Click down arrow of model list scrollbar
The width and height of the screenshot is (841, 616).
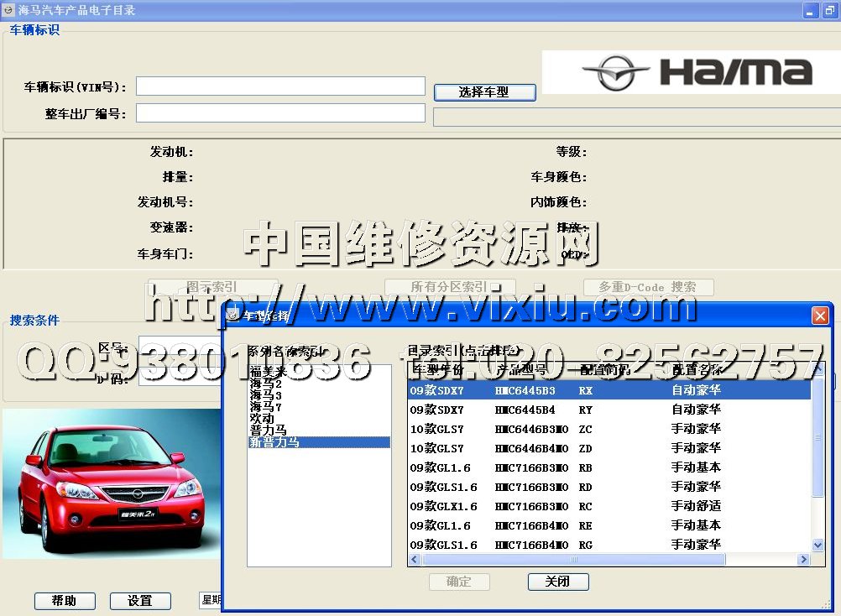pos(818,546)
